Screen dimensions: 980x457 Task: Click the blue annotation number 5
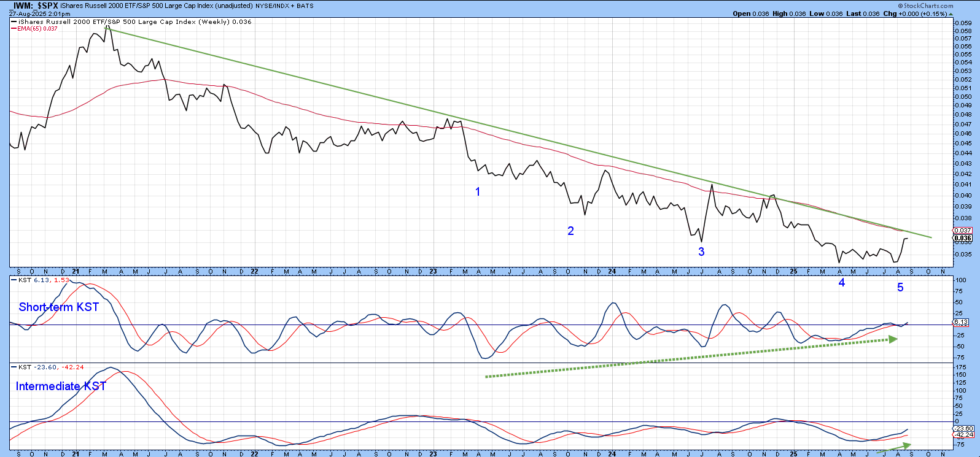(900, 288)
